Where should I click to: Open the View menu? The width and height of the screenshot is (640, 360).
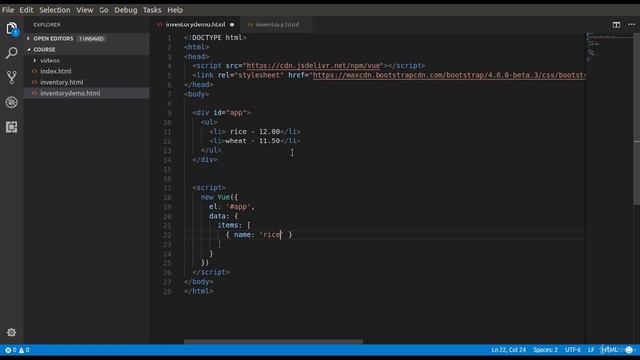pyautogui.click(x=84, y=10)
